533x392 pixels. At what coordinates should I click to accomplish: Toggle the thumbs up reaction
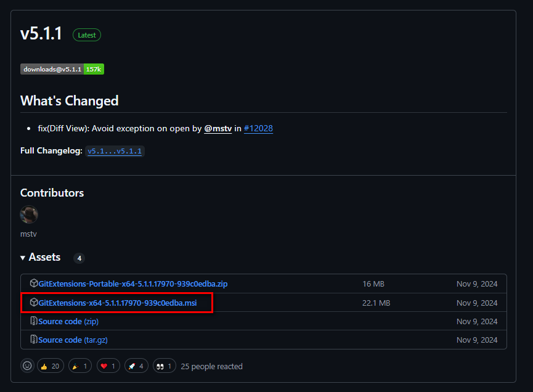click(50, 366)
